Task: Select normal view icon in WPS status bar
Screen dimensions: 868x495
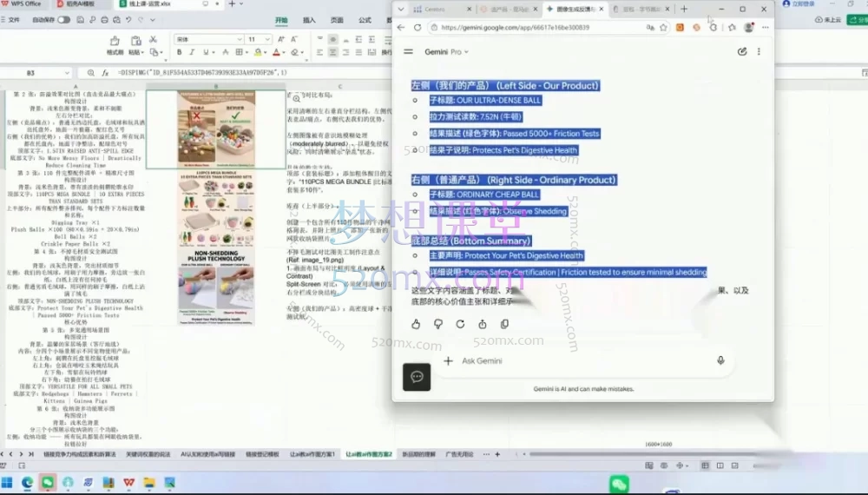Action: pyautogui.click(x=705, y=465)
